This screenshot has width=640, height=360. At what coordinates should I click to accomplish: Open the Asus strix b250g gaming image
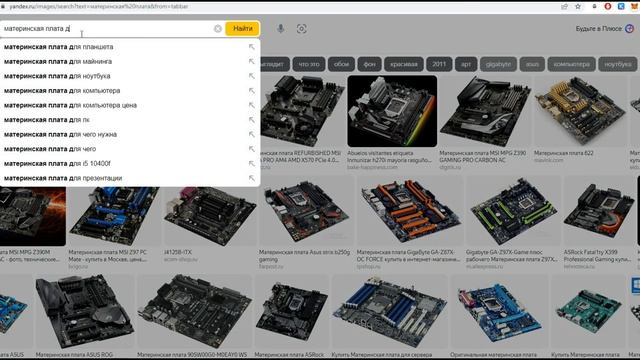pos(306,212)
